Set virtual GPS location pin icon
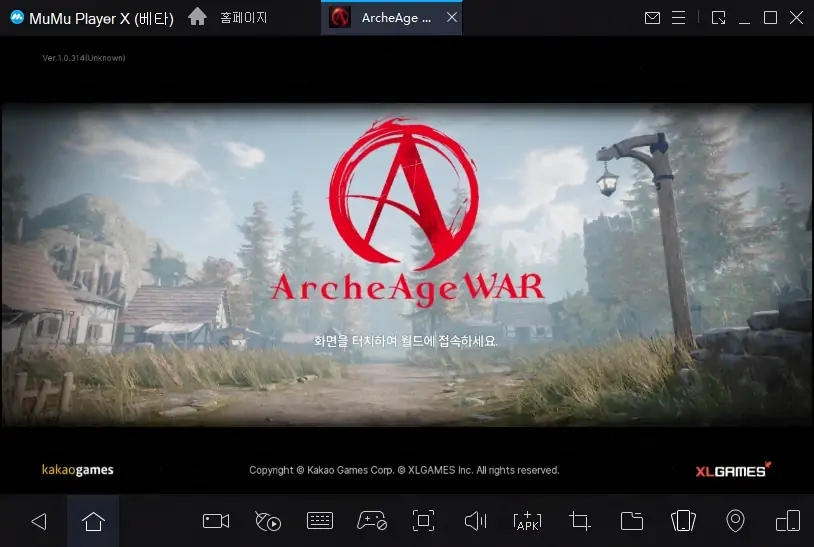Screen dimensions: 814x547 [735, 521]
